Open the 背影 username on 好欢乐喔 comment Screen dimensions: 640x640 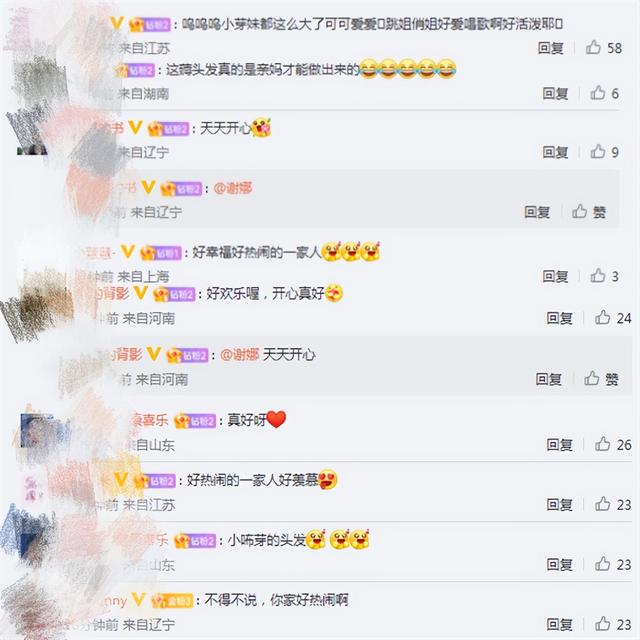point(120,293)
